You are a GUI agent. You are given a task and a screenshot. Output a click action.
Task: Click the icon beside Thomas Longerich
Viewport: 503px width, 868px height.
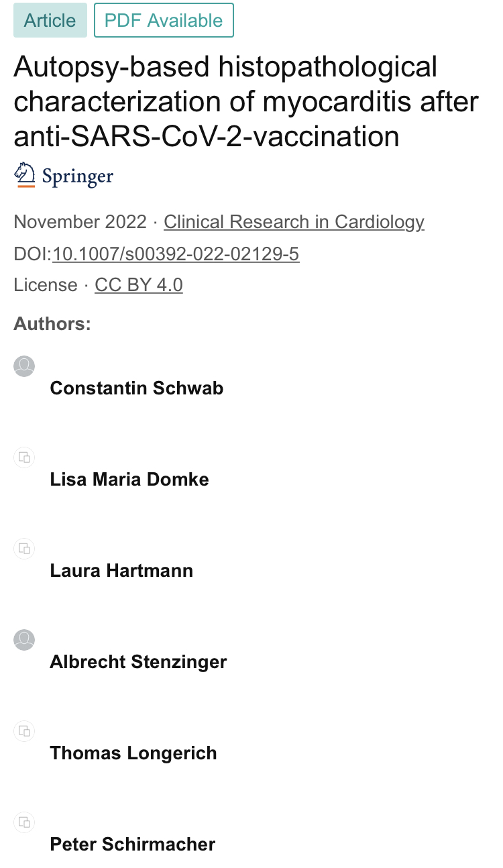coord(24,731)
